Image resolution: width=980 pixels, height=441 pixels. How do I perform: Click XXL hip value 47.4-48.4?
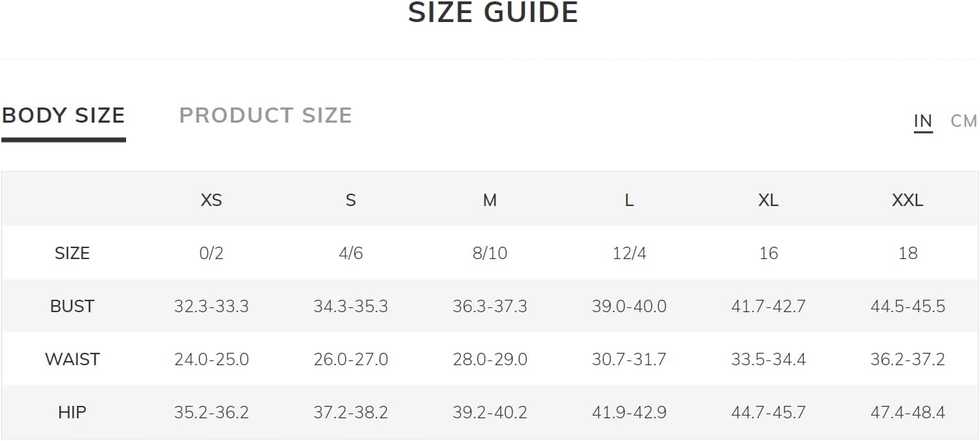point(908,413)
